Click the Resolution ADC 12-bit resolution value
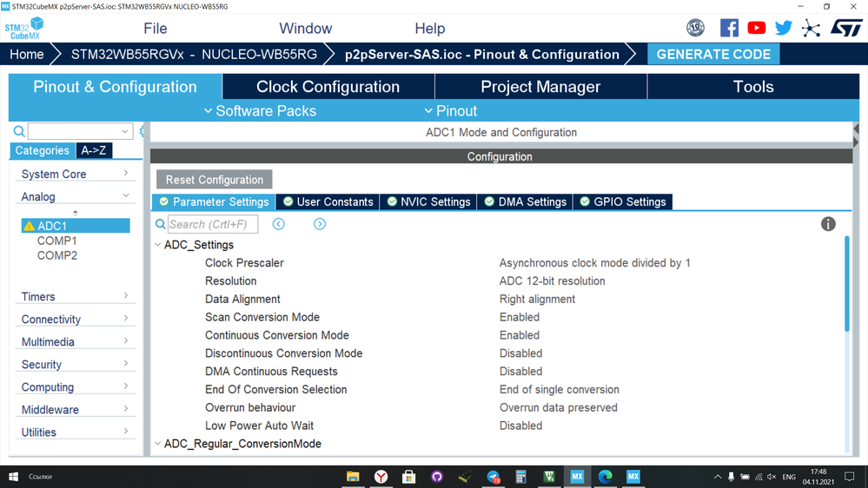Image resolution: width=868 pixels, height=488 pixels. pyautogui.click(x=552, y=281)
